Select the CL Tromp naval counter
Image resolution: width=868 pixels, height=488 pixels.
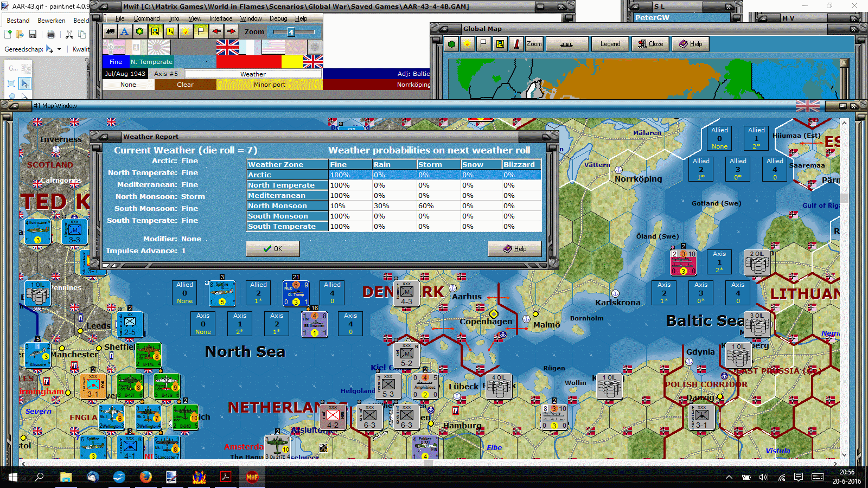[x=296, y=293]
